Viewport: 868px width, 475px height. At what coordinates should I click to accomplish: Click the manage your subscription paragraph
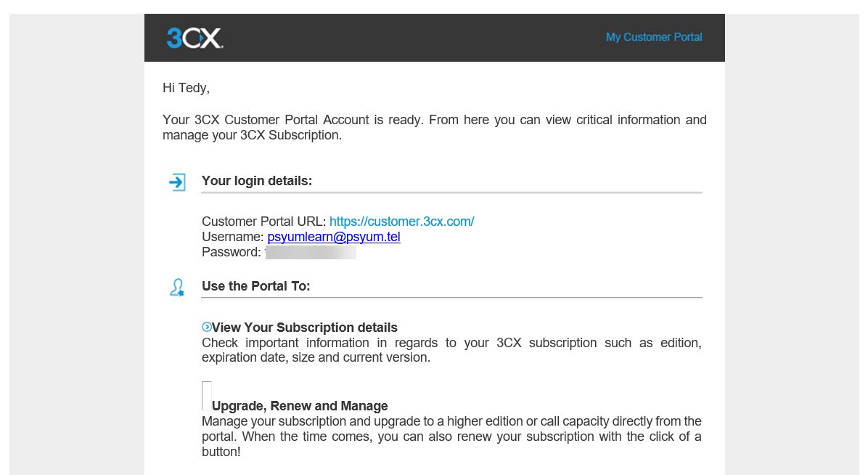pyautogui.click(x=451, y=437)
